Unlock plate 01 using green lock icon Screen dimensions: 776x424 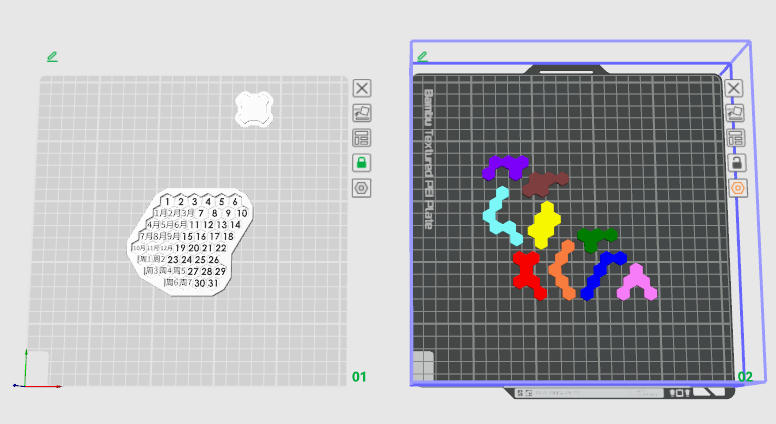(x=362, y=163)
